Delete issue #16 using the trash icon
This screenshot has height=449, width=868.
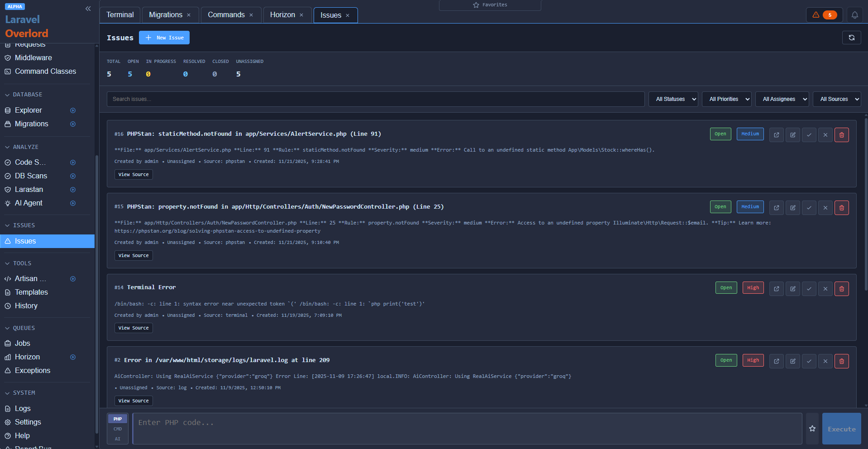(x=841, y=134)
